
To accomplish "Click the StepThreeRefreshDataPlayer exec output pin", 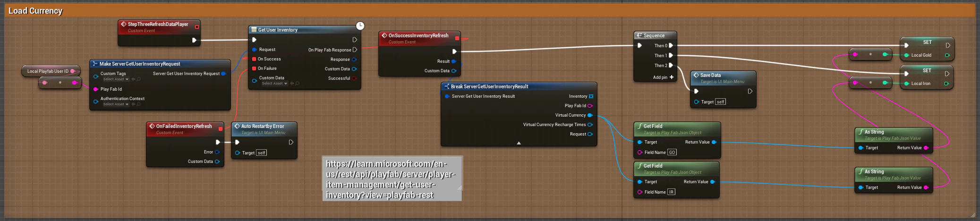I will (x=194, y=40).
